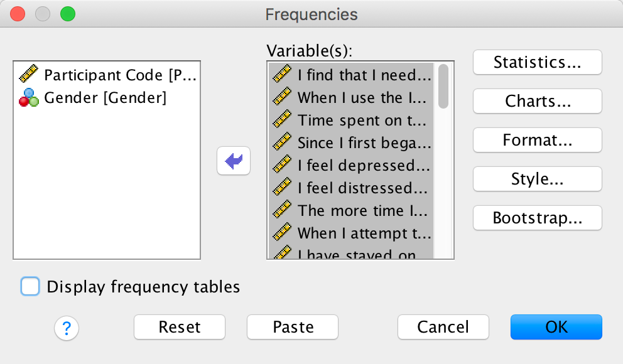Select 'Since I first bega...' variable
Viewport: 623px width, 364px height.
click(364, 143)
